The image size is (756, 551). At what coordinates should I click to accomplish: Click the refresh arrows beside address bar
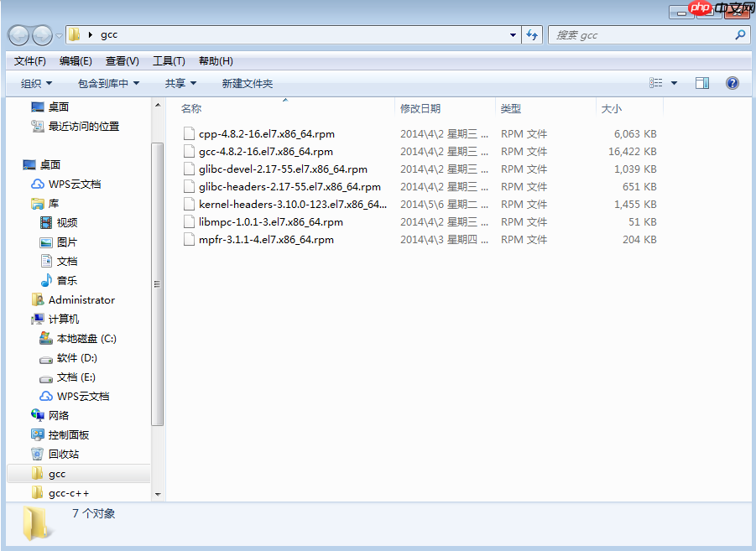[x=532, y=34]
